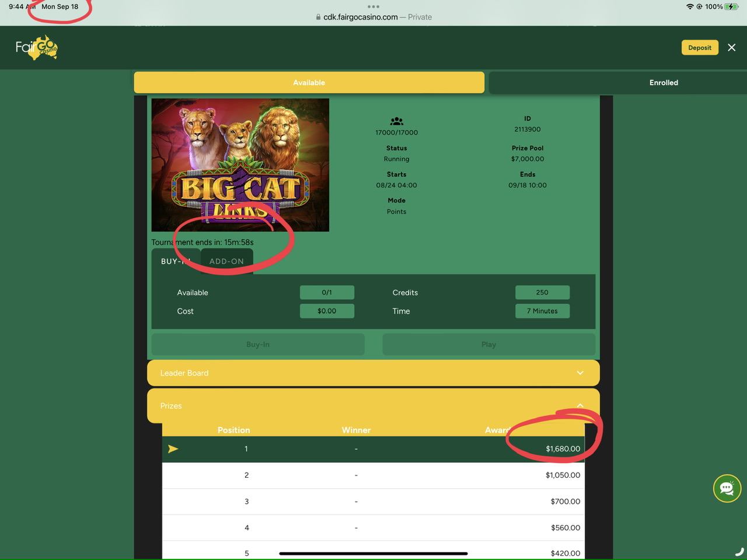Tap the battery indicator in status bar
The width and height of the screenshot is (747, 560).
tap(731, 6)
